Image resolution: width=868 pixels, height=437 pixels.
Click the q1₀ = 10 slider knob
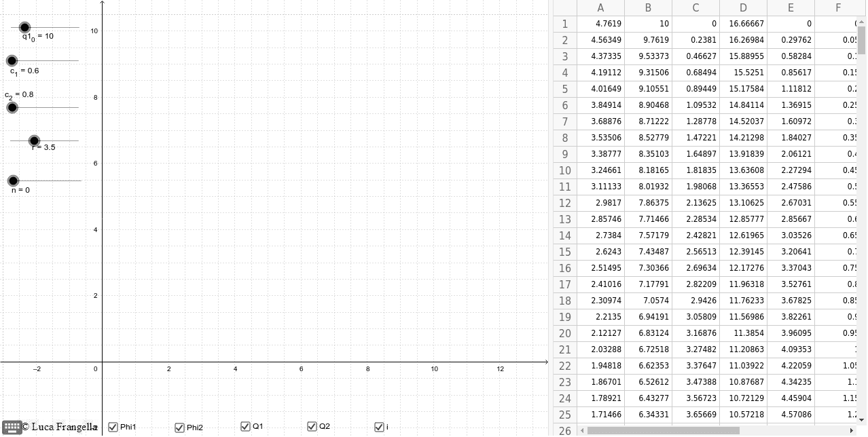24,27
